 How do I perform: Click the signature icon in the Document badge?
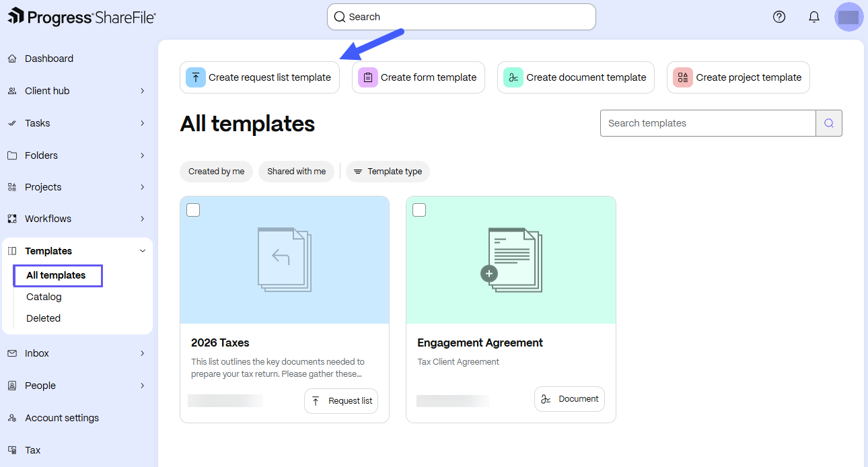click(x=546, y=399)
